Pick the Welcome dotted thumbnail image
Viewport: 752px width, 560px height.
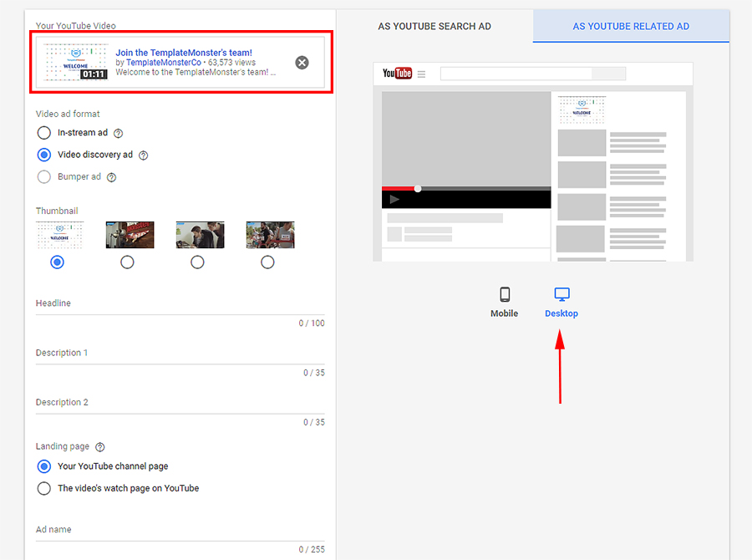(x=59, y=235)
